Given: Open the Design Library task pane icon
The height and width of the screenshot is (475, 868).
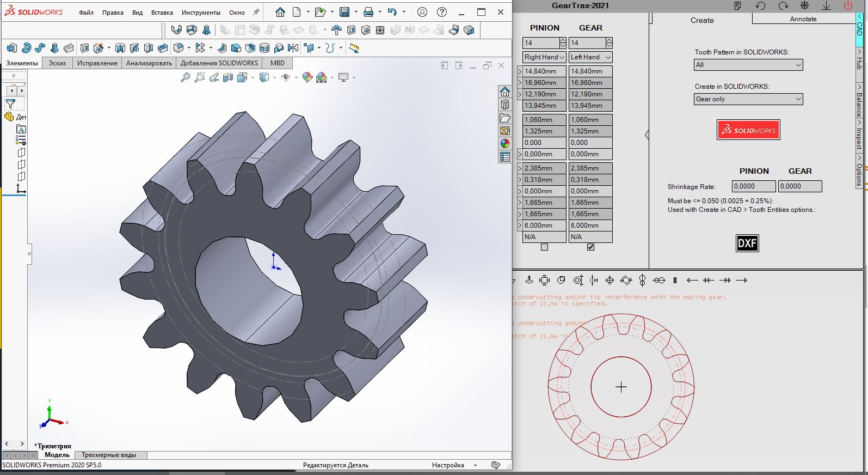Looking at the screenshot, I should tap(505, 105).
